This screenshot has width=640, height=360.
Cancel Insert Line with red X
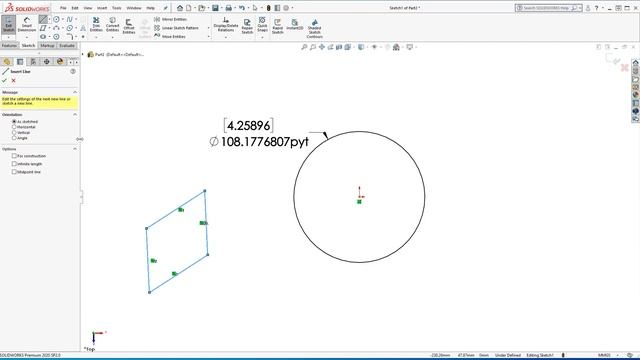13,80
